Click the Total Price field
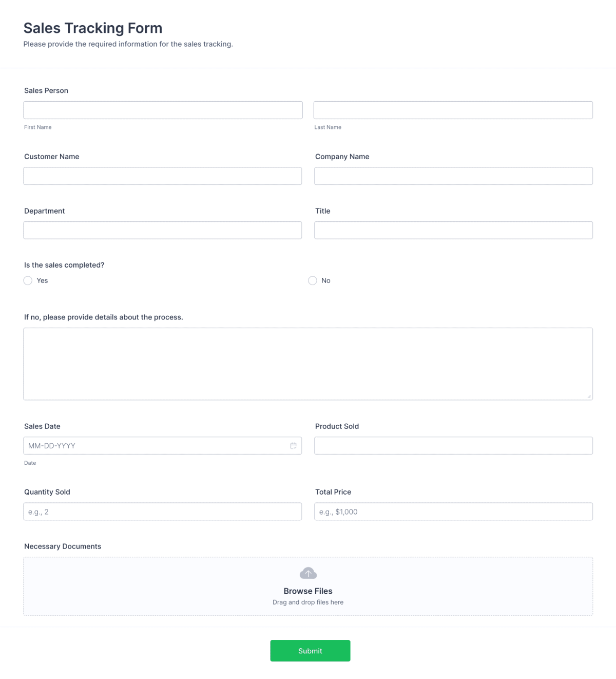This screenshot has height=679, width=616. [x=453, y=511]
